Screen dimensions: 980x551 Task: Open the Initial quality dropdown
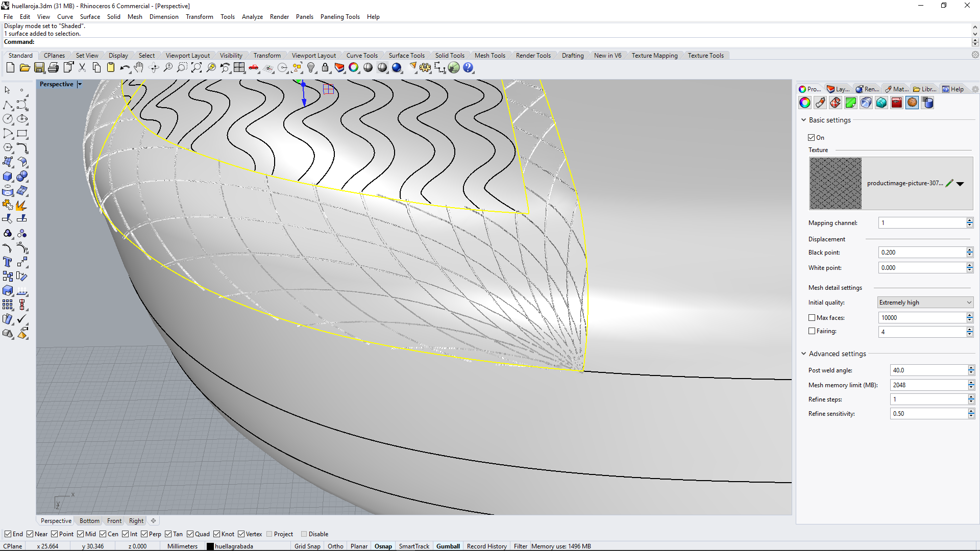pos(925,303)
